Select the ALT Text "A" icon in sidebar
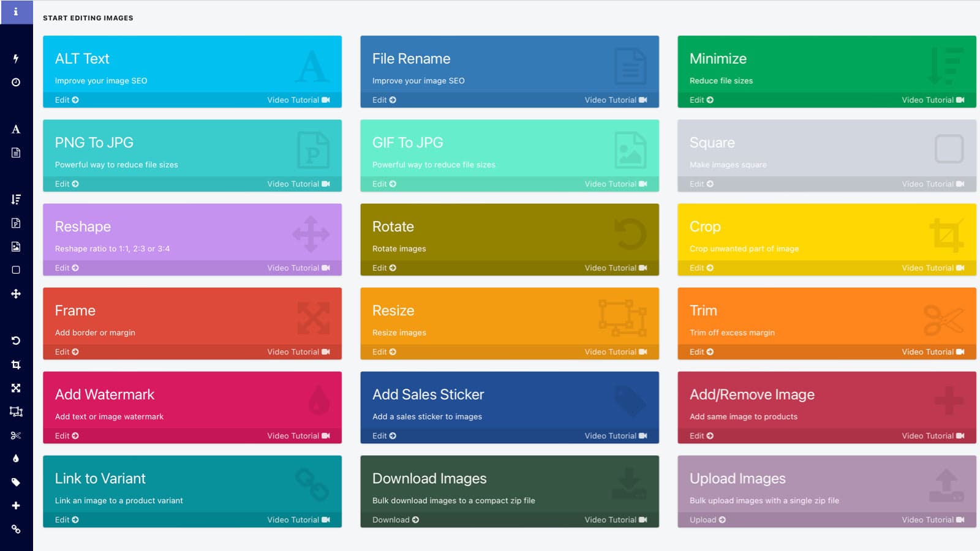 (17, 129)
